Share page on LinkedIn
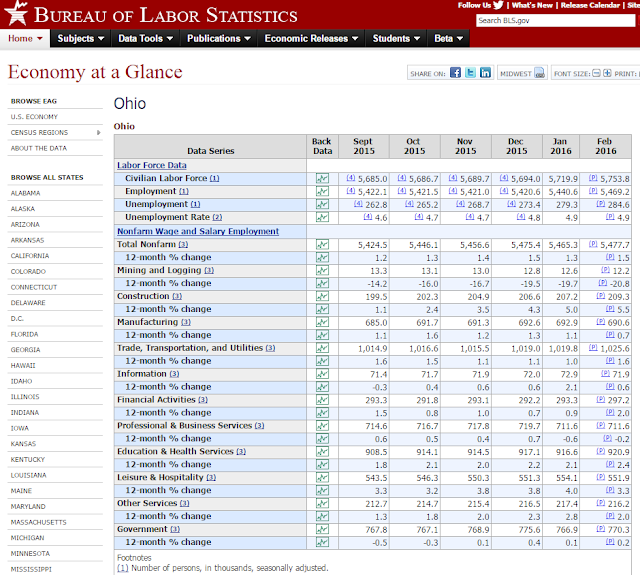This screenshot has width=640, height=575. point(485,73)
